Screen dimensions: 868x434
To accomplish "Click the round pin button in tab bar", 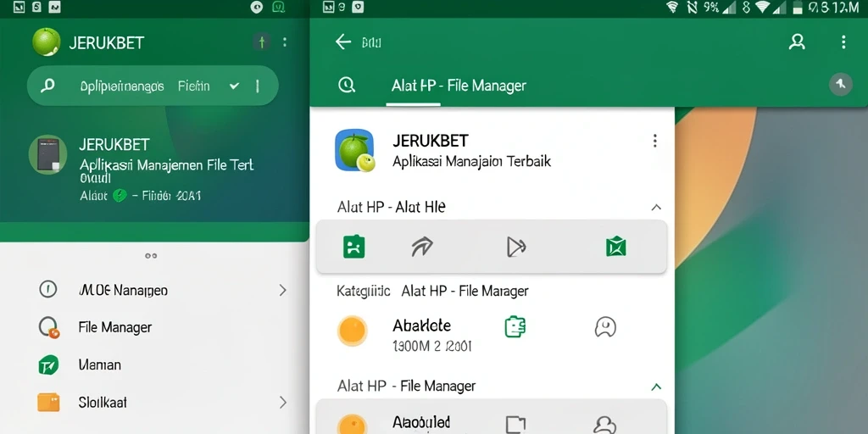I will coord(840,84).
